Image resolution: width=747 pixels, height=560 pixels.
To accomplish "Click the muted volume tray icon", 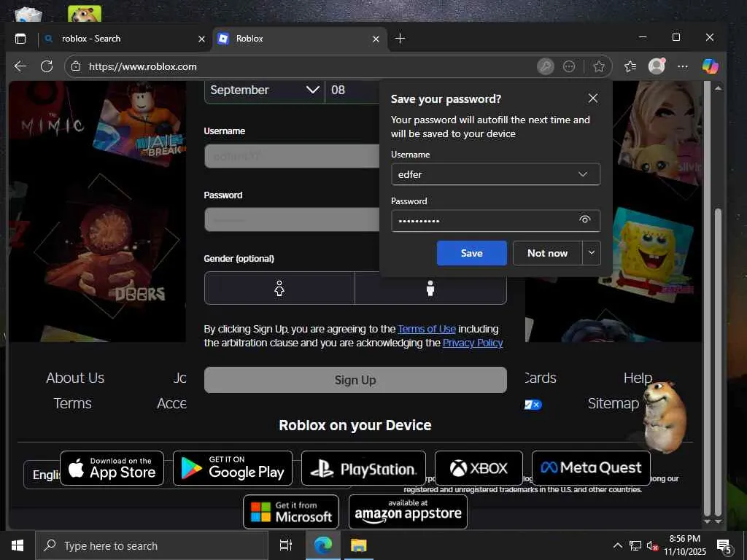I will [x=653, y=545].
